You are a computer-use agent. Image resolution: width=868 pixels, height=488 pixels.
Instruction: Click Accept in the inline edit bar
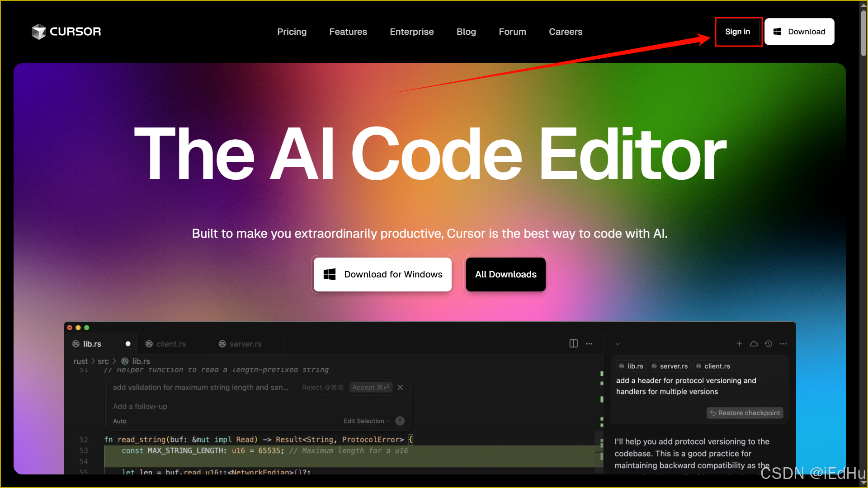click(x=371, y=387)
